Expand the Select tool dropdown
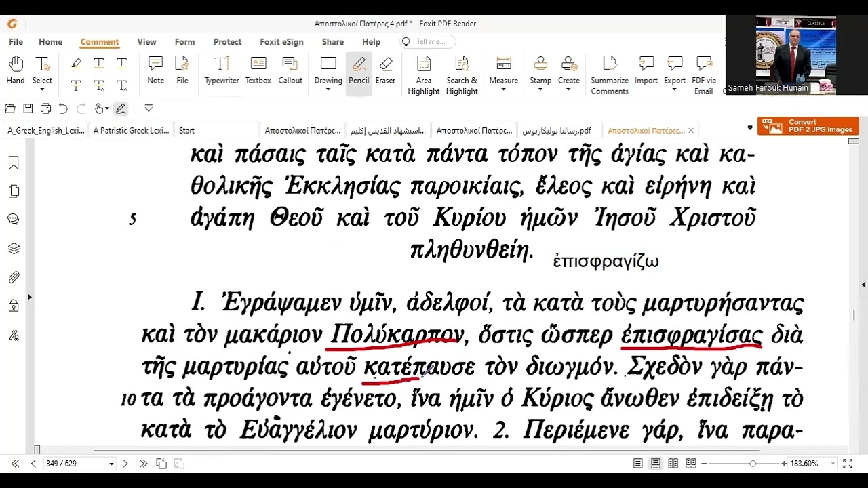 coord(42,89)
